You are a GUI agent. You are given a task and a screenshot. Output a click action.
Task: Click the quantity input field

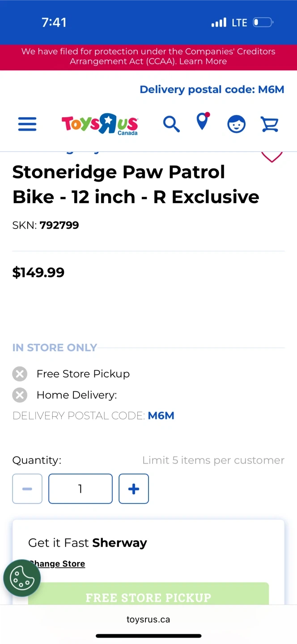pos(81,489)
